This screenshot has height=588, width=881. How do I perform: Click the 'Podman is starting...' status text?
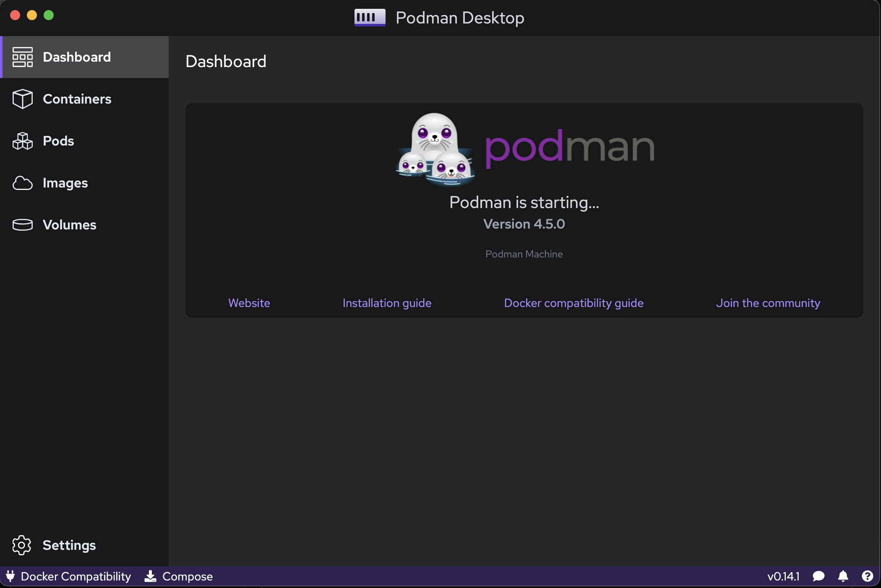point(524,202)
